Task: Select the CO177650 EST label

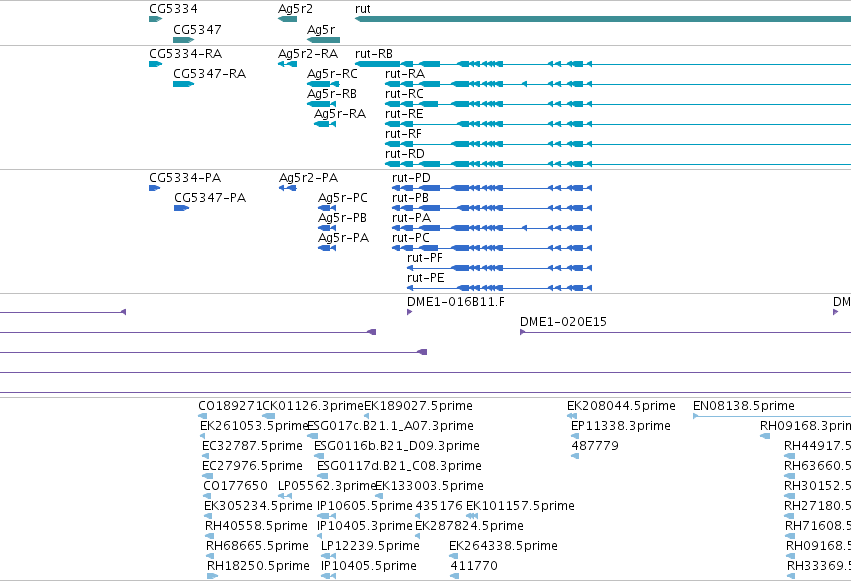Action: [236, 487]
